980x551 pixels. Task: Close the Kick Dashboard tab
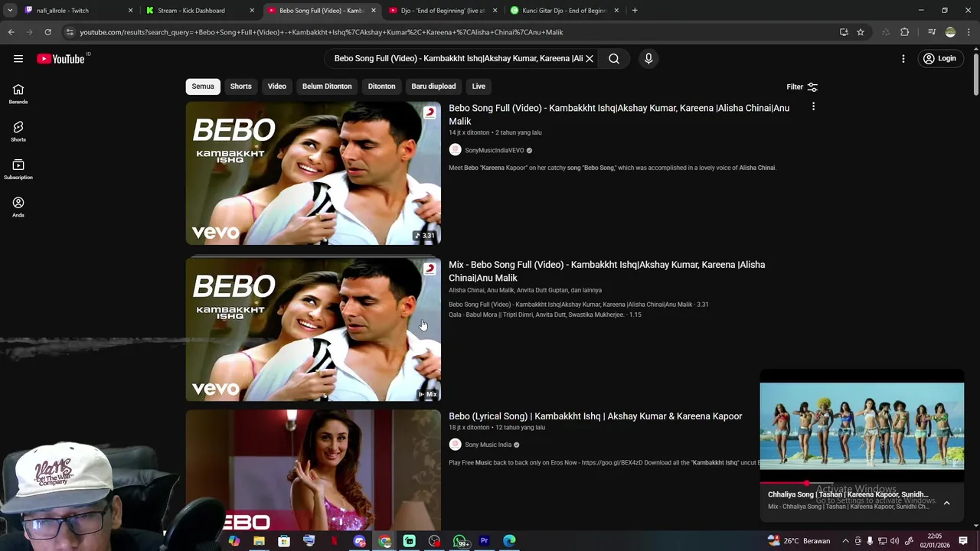(x=252, y=11)
